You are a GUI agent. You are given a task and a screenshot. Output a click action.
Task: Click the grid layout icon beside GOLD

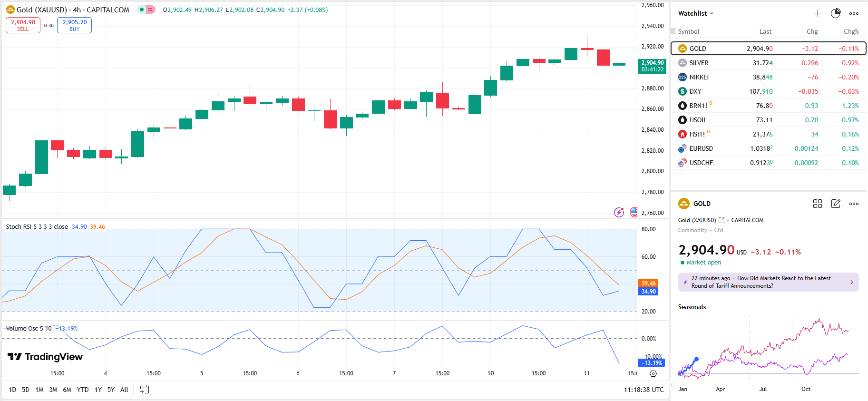817,204
